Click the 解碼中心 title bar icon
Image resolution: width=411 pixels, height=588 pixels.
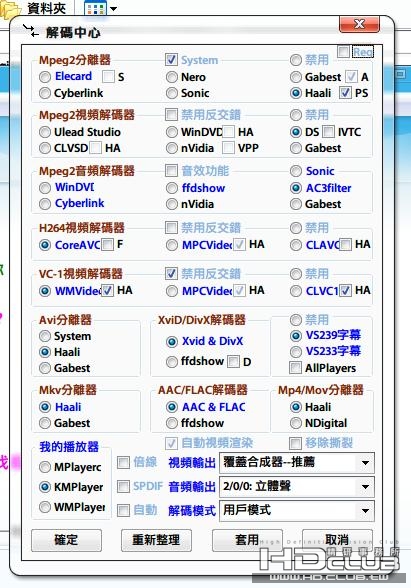tap(31, 32)
